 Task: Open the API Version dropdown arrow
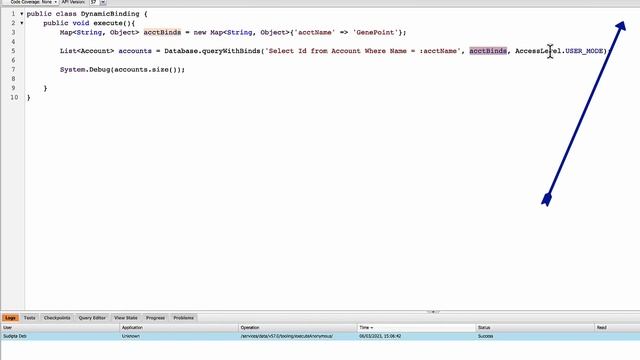pyautogui.click(x=103, y=2)
